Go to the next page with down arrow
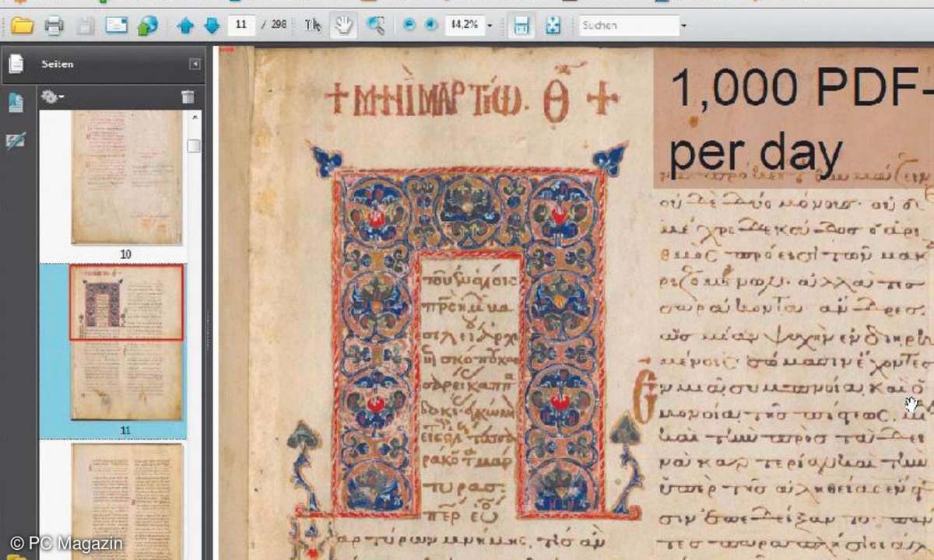 [212, 26]
